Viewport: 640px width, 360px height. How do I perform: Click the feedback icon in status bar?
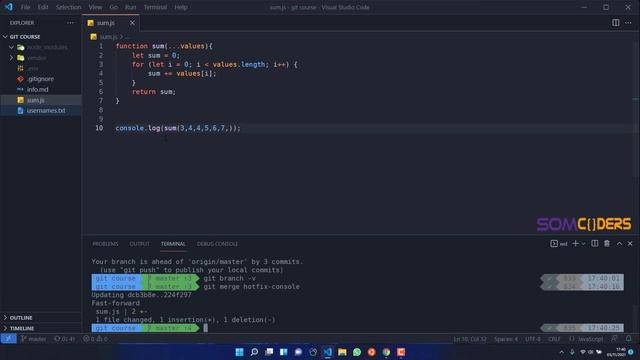pos(614,339)
